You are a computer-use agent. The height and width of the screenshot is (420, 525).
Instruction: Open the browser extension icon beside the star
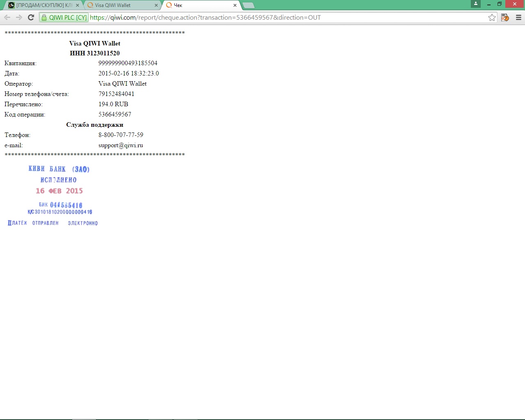(x=505, y=17)
